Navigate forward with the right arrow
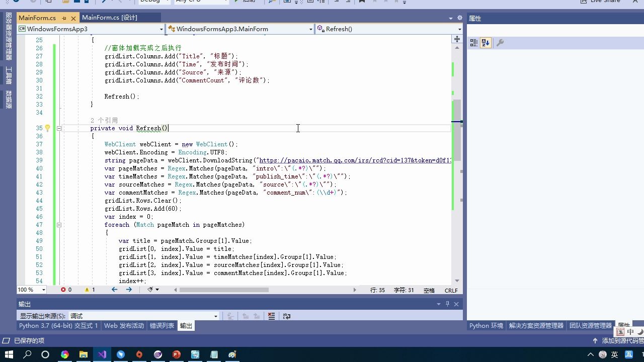644x362 pixels. coord(129,290)
